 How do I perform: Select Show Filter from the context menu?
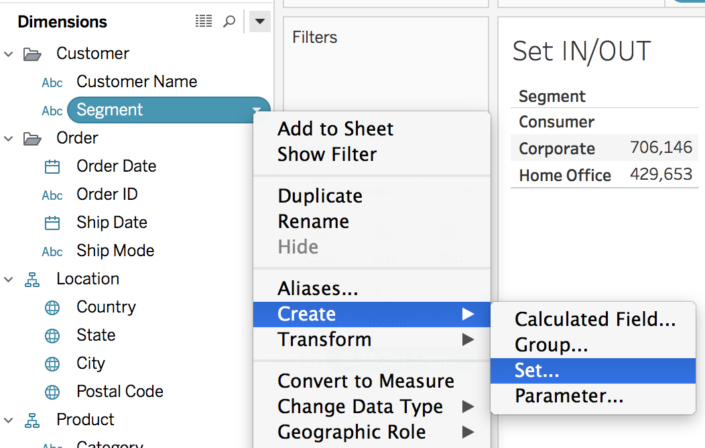pos(327,154)
